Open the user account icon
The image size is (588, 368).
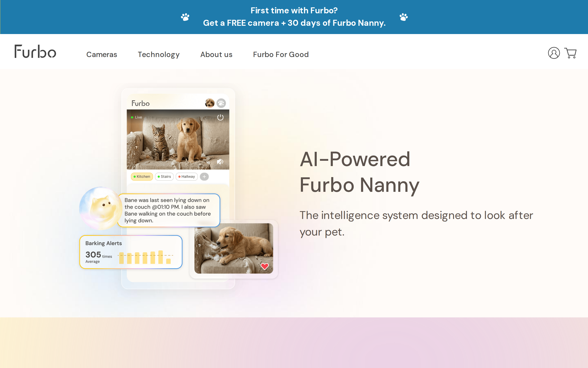tap(554, 53)
